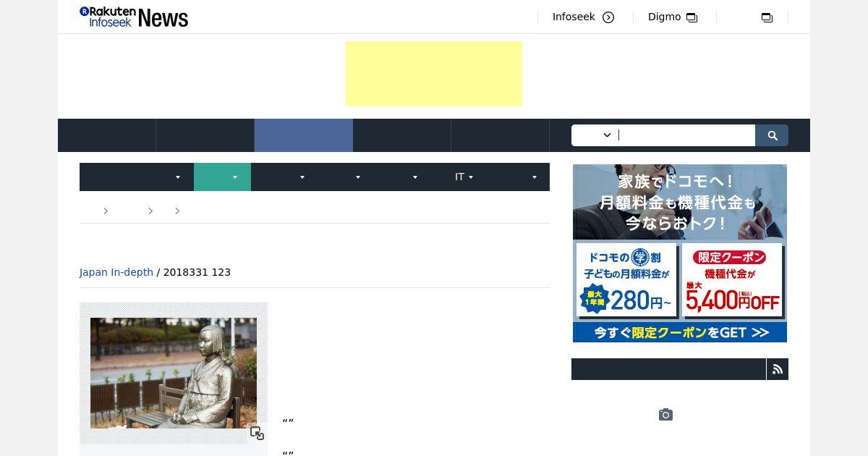Click the window icon beside Digmo

point(692,17)
